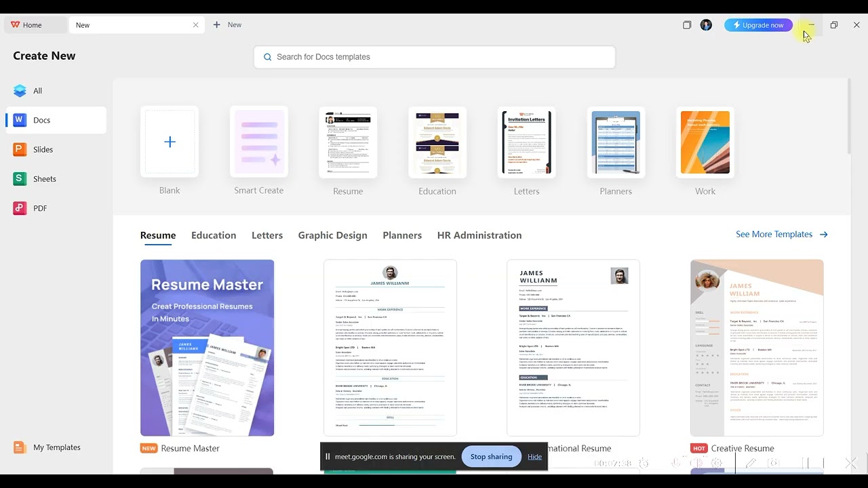Open the user profile avatar
The height and width of the screenshot is (488, 868).
point(706,25)
